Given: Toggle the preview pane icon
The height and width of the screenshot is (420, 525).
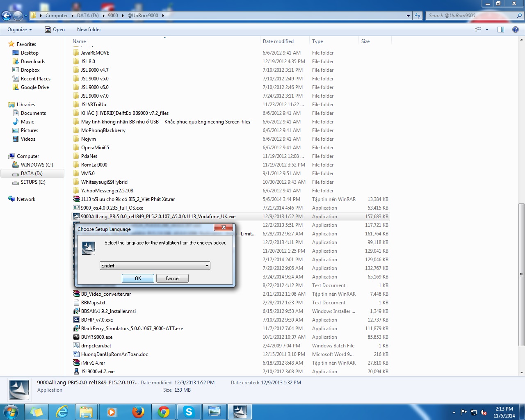Looking at the screenshot, I should point(500,30).
